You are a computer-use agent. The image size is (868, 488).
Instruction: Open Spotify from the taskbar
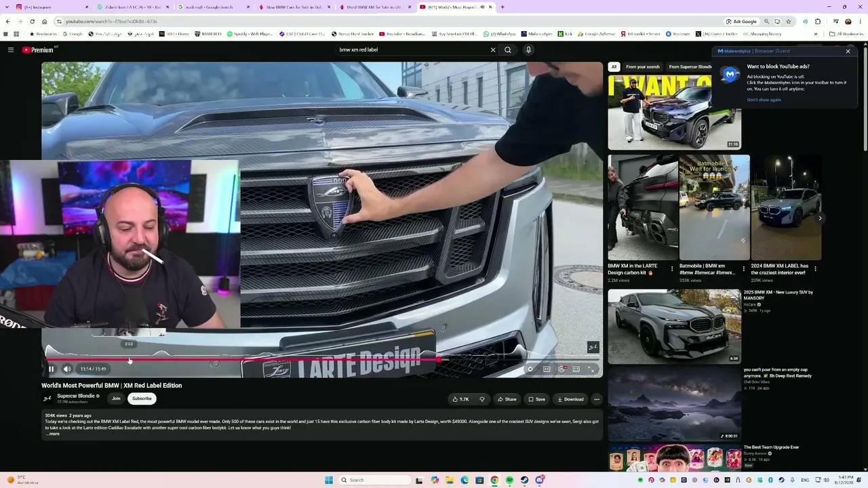509,480
